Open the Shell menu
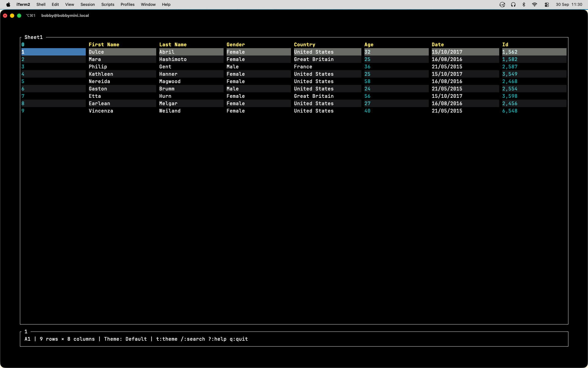Screen dimensions: 588x368 point(41,5)
